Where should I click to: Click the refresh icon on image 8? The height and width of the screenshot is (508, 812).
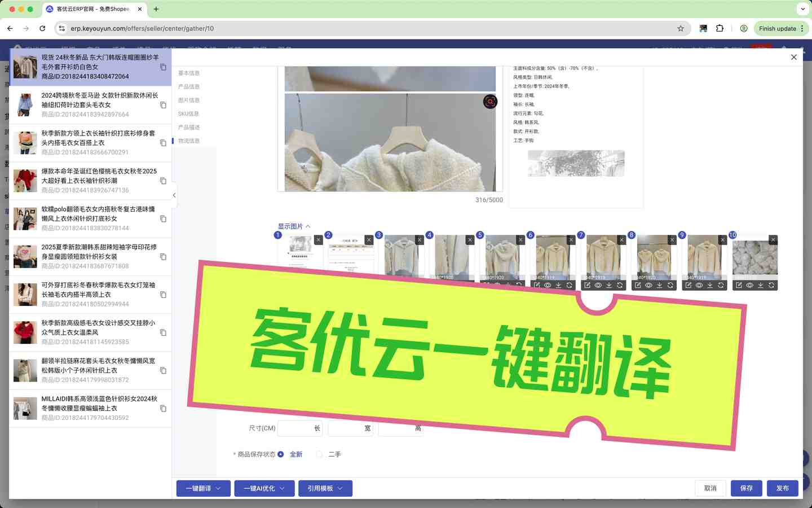click(670, 286)
